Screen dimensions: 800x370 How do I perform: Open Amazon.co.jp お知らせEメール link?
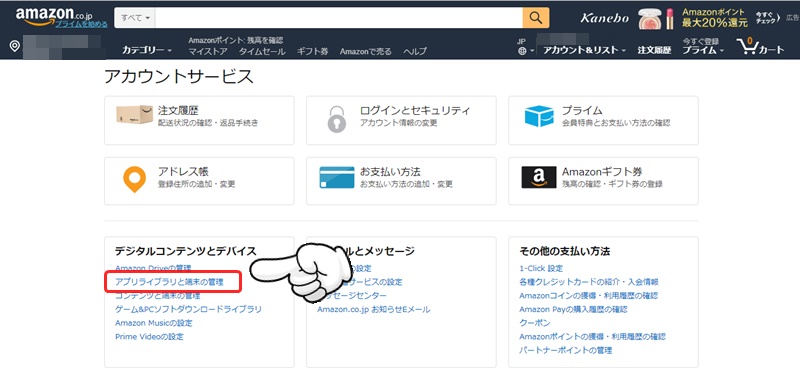pyautogui.click(x=373, y=309)
